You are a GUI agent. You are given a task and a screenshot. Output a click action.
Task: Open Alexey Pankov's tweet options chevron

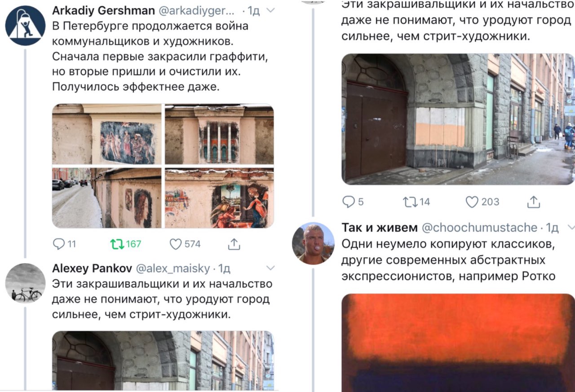click(x=270, y=268)
